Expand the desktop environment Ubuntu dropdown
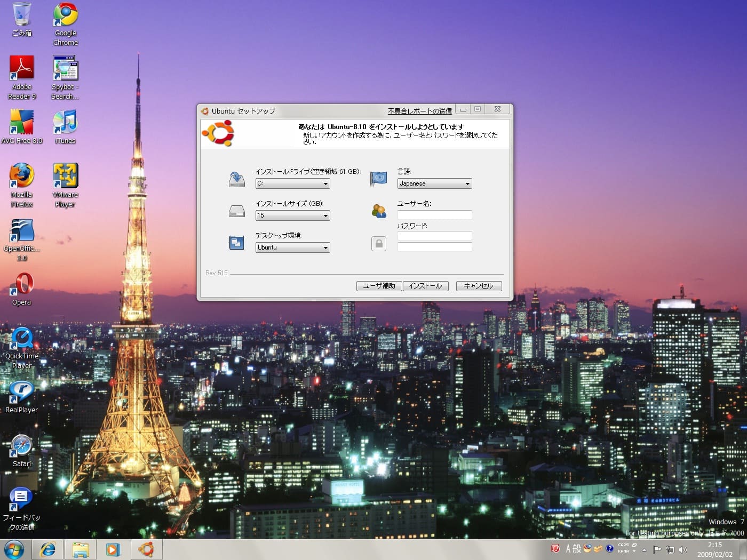The image size is (747, 560). point(292,247)
